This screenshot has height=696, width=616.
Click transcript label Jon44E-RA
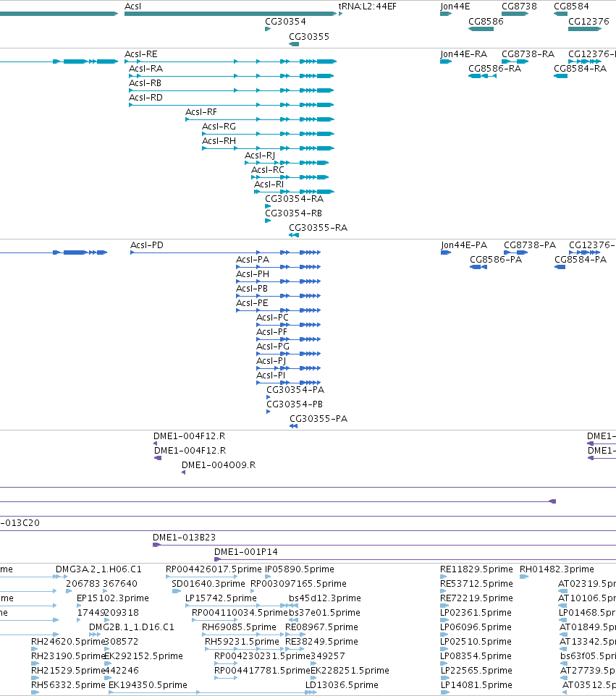pyautogui.click(x=464, y=54)
